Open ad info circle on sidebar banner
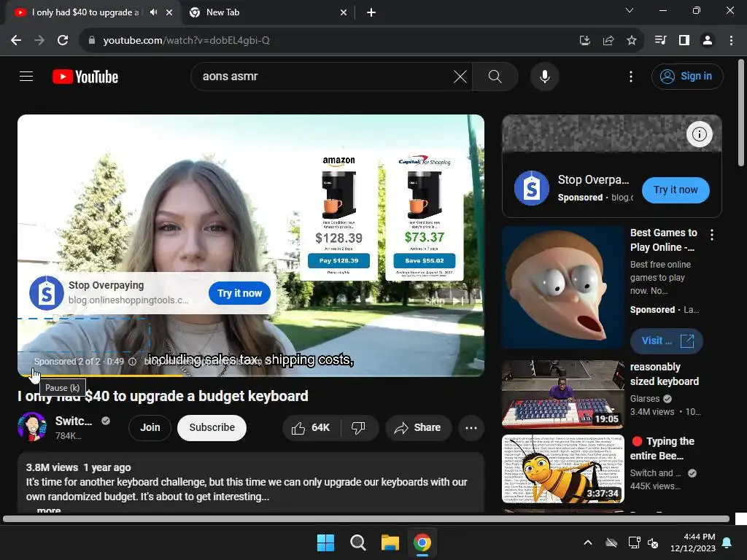The image size is (747, 560). (699, 134)
